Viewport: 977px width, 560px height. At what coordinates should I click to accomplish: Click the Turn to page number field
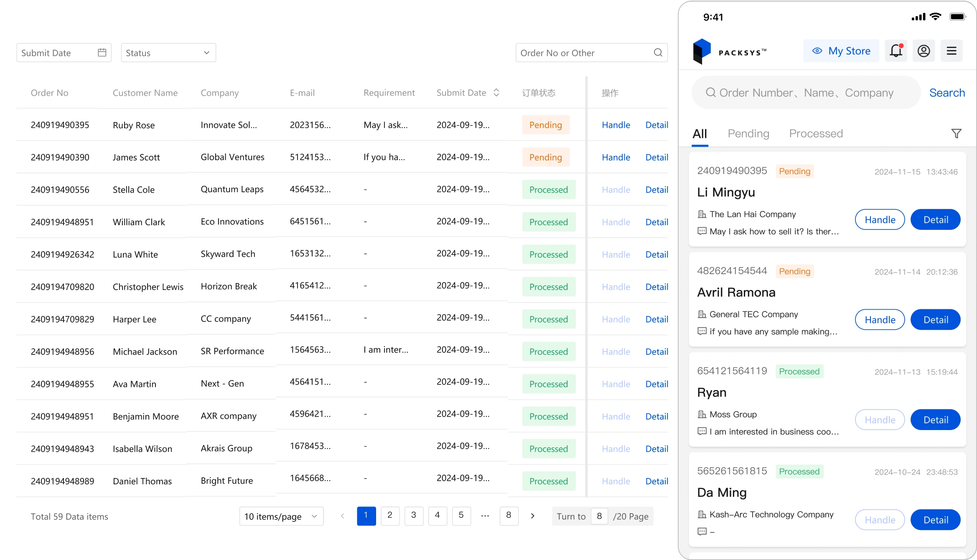[599, 517]
